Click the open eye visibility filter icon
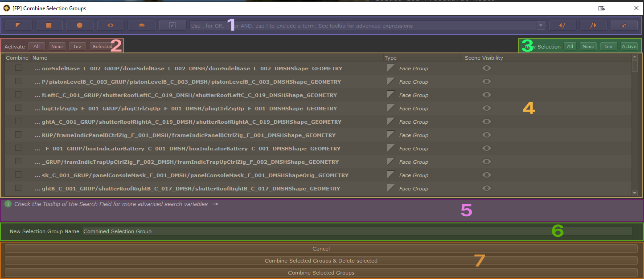The width and height of the screenshot is (644, 279). (x=111, y=25)
